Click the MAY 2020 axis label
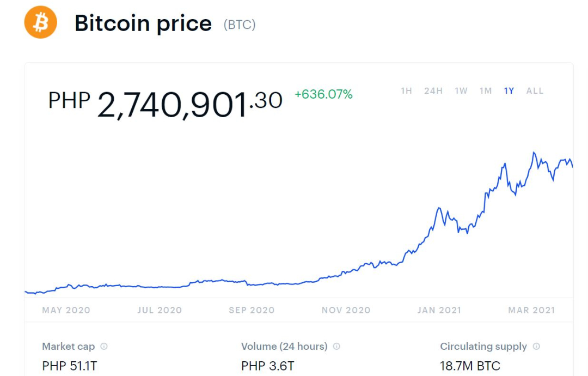Viewport: 588px width, 376px height. 66,310
